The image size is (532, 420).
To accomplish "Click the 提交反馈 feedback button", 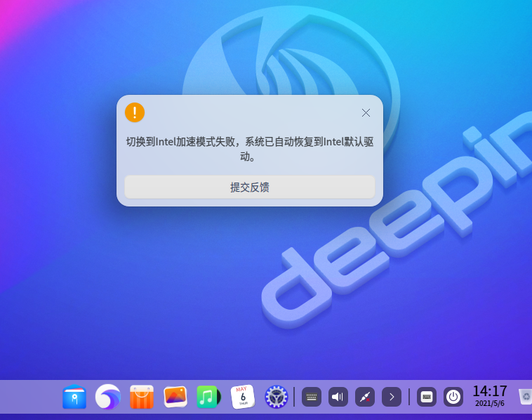I will pyautogui.click(x=250, y=187).
